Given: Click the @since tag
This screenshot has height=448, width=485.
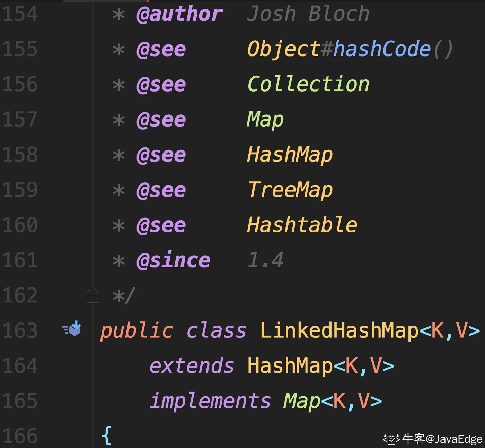Looking at the screenshot, I should coord(173,260).
